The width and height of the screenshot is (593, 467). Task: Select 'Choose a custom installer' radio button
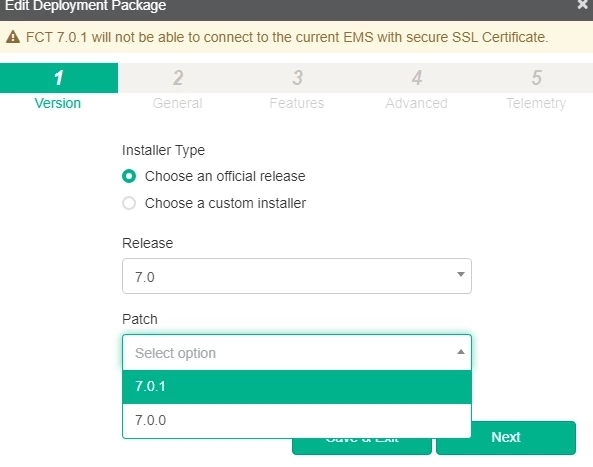129,203
